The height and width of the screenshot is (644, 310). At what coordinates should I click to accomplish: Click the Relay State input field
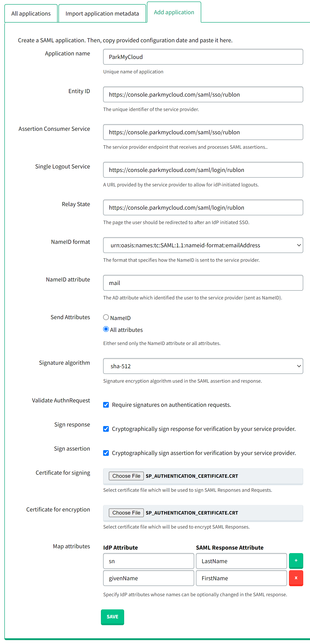coord(203,207)
